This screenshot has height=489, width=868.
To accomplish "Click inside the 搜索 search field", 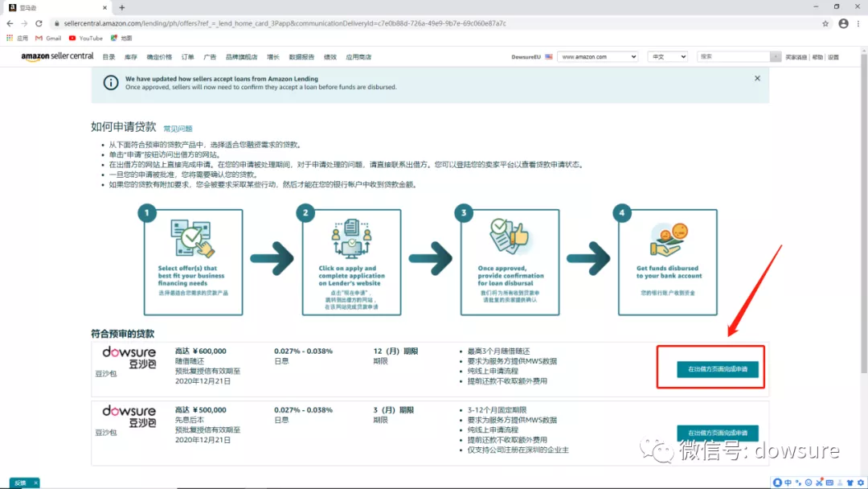I will (737, 56).
